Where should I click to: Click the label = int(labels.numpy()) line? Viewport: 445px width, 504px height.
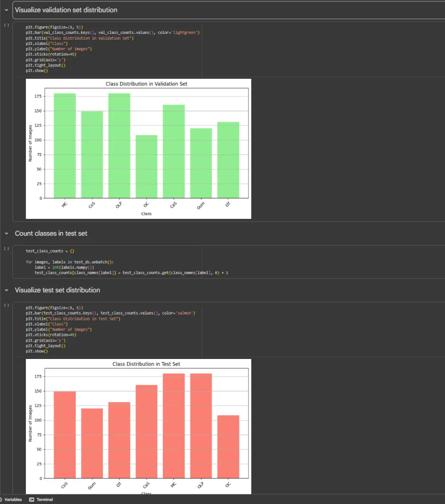tap(65, 267)
